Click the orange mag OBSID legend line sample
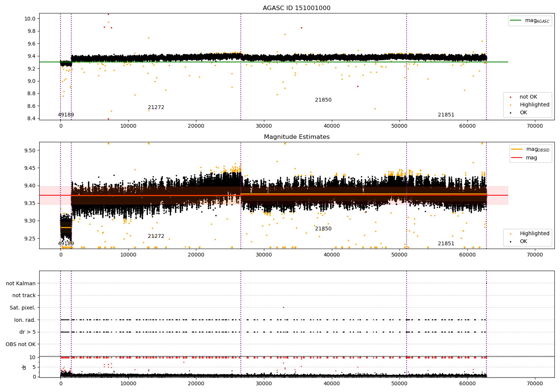This screenshot has height=392, width=560. (517, 149)
